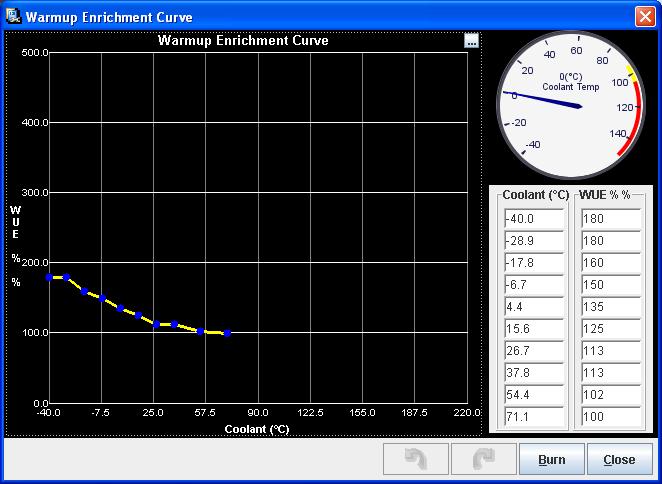The image size is (662, 484).
Task: Click the first curve point at -40 coolant
Action: tap(49, 277)
